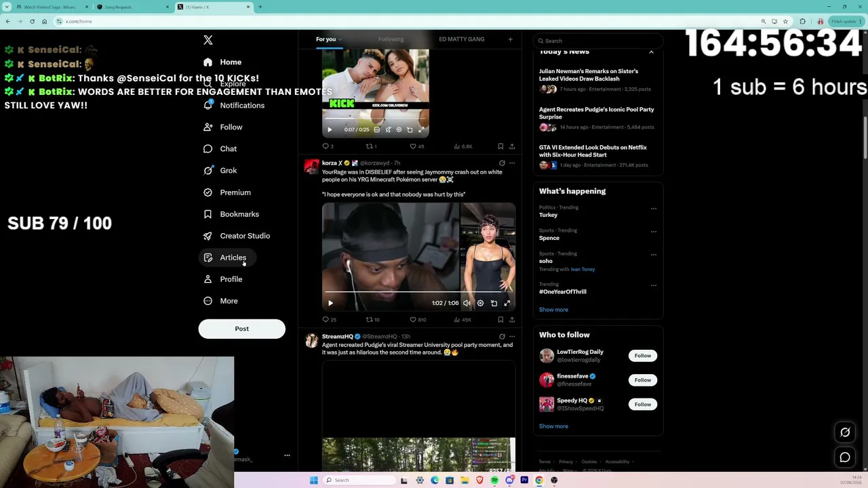Toggle picture-in-picture on korza's video
868x488 pixels.
coord(494,304)
